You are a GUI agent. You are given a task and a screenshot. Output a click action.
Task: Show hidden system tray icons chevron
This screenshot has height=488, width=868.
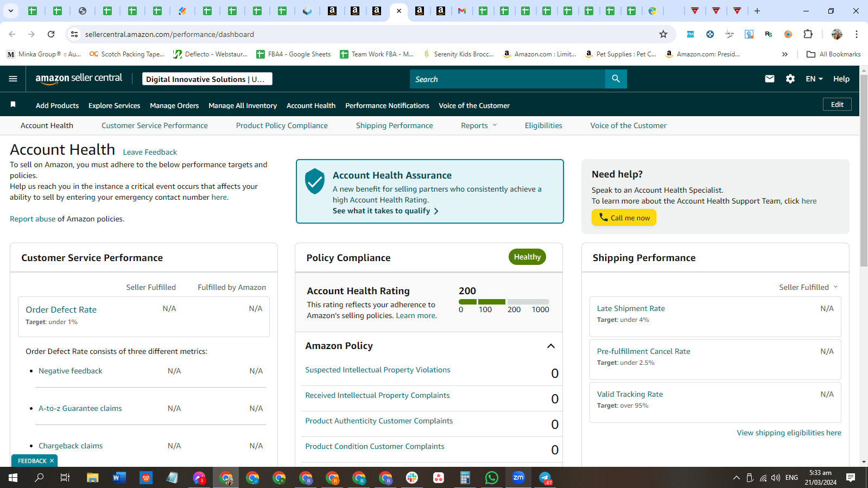click(736, 478)
